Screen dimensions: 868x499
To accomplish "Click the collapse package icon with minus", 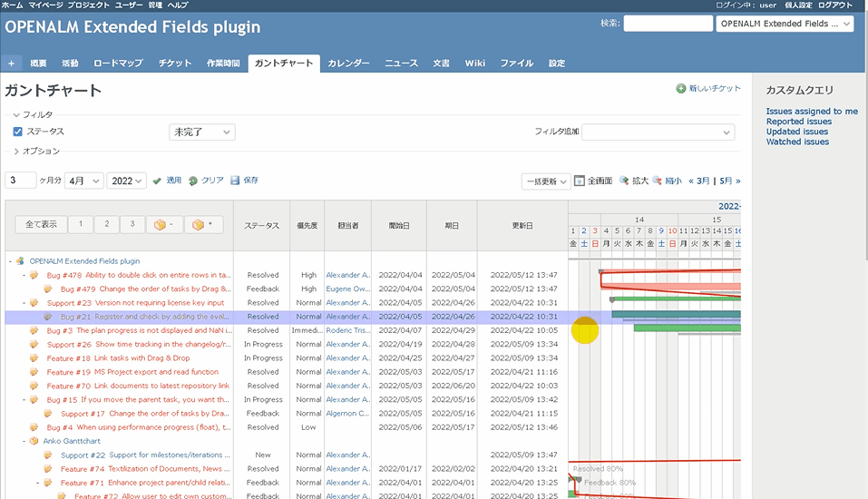I will 164,225.
